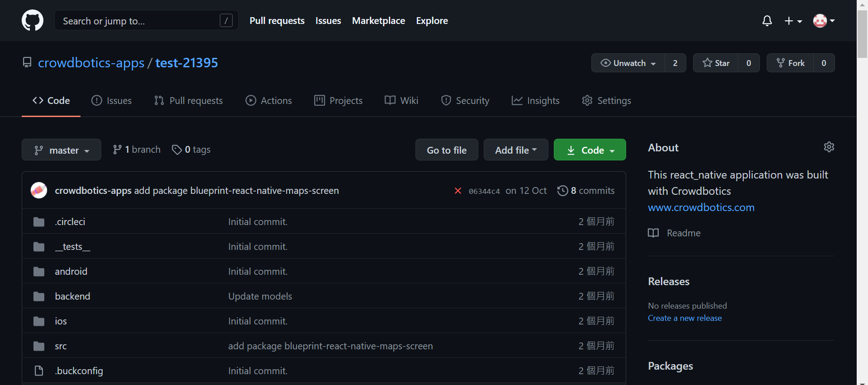Open Marketplace in top navigation
This screenshot has width=868, height=385.
coord(378,21)
